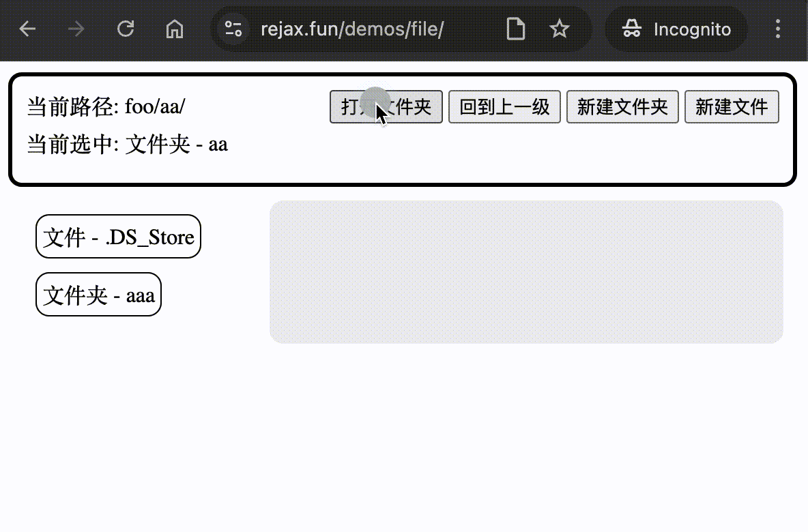808x532 pixels.
Task: Click the 回到上一级 button
Action: (504, 107)
